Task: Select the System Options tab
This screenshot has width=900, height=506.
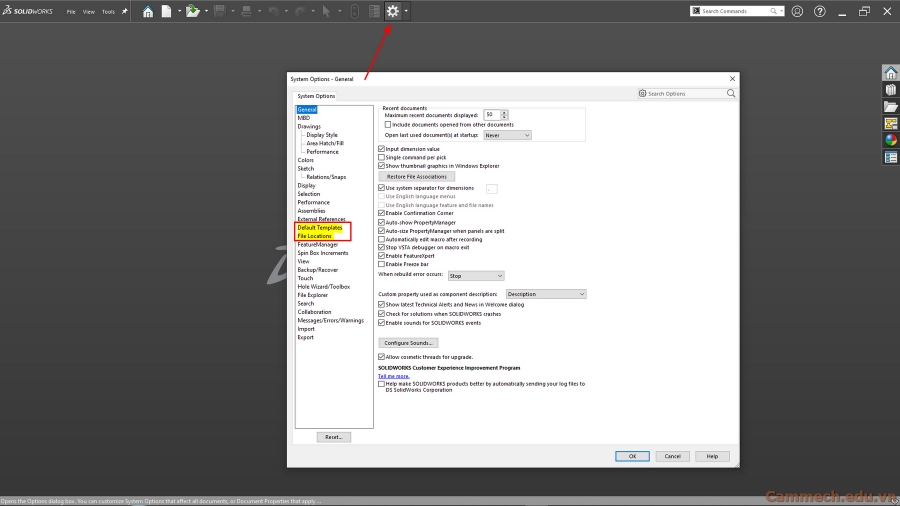Action: pyautogui.click(x=316, y=96)
